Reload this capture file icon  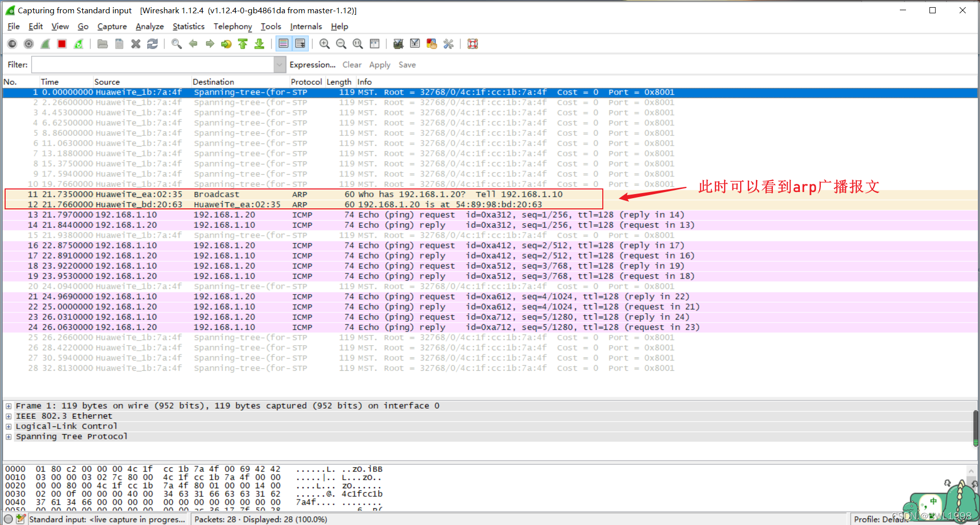pos(152,44)
